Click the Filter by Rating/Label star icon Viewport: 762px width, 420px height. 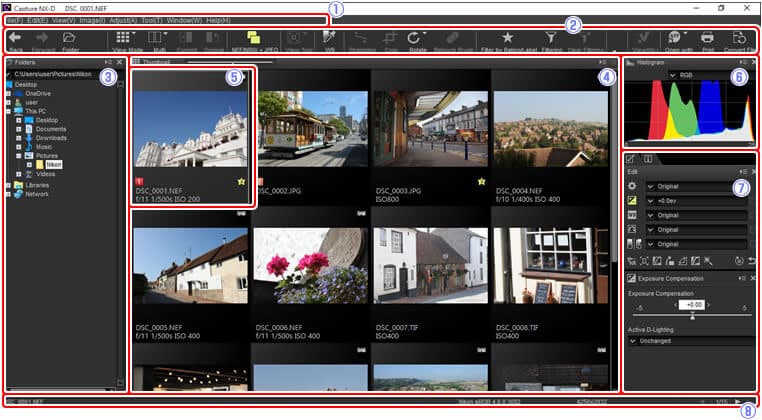pyautogui.click(x=507, y=36)
